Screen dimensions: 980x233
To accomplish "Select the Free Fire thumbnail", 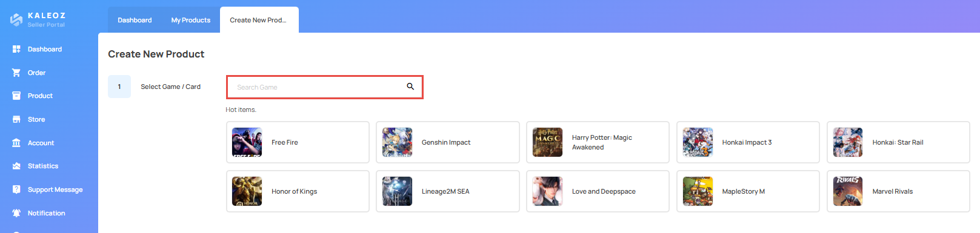I will (x=247, y=142).
